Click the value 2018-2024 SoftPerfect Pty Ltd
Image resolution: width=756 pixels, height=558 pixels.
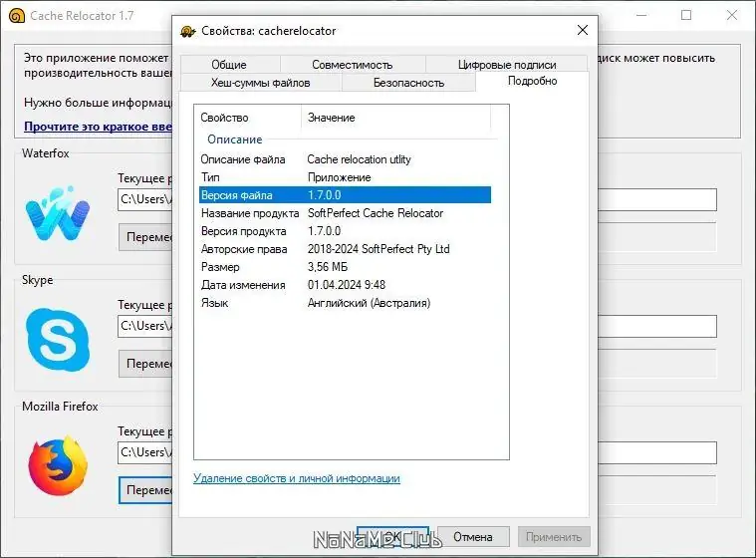[378, 249]
